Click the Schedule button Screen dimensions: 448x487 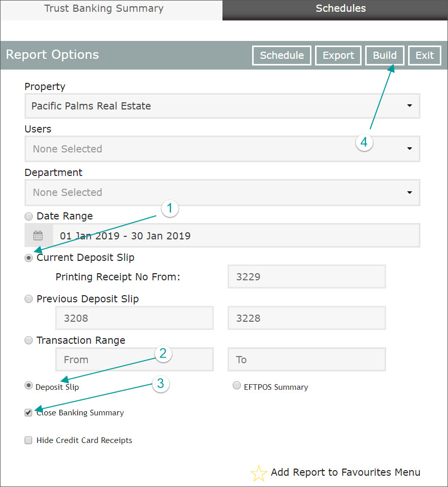(x=282, y=56)
